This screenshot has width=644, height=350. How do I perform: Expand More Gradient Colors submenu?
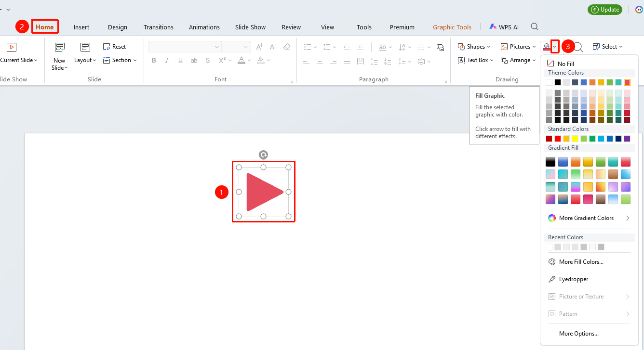point(589,218)
